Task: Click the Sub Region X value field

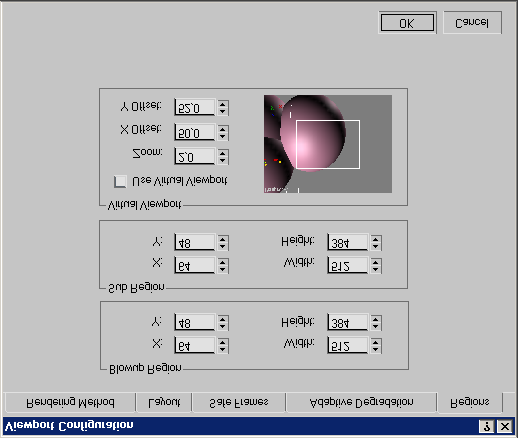Action: 195,265
